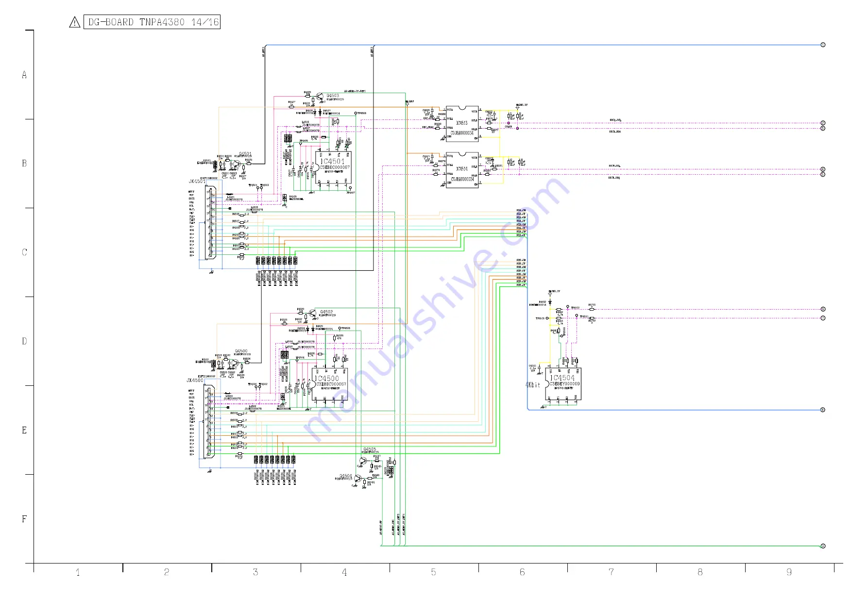Image resolution: width=868 pixels, height=613 pixels.
Task: Click column marker 1 on the bottom ruler
Action: coord(78,572)
